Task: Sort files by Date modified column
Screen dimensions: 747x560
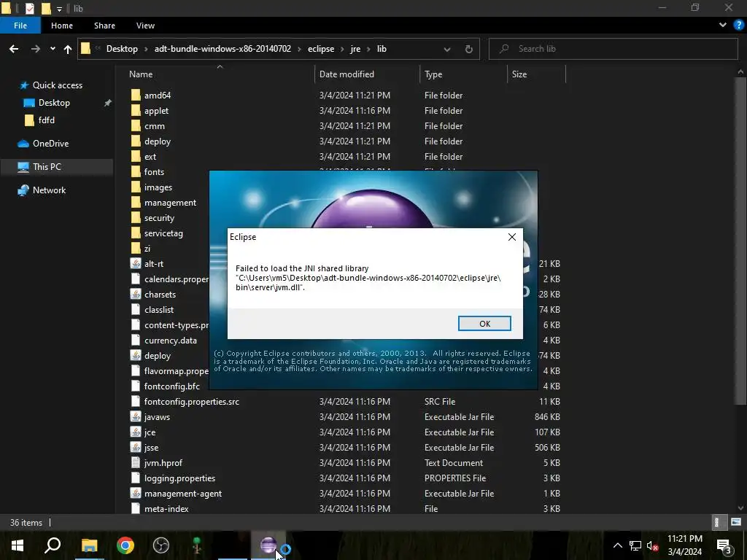Action: [347, 74]
